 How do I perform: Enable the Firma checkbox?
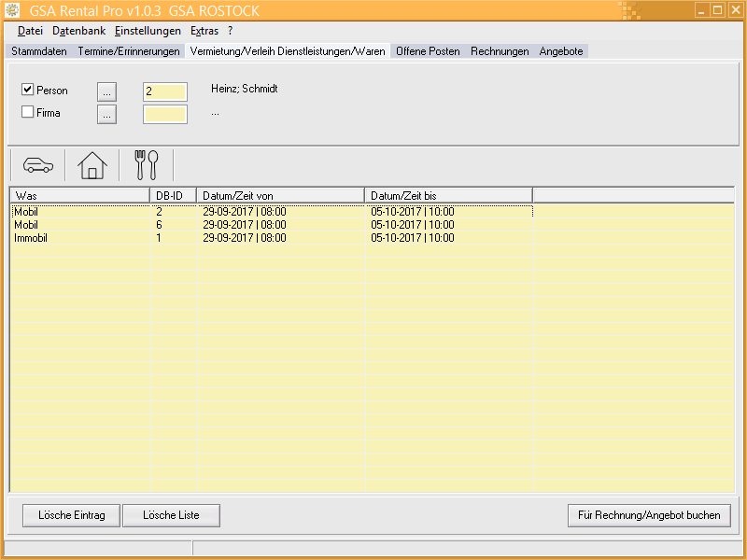[28, 113]
